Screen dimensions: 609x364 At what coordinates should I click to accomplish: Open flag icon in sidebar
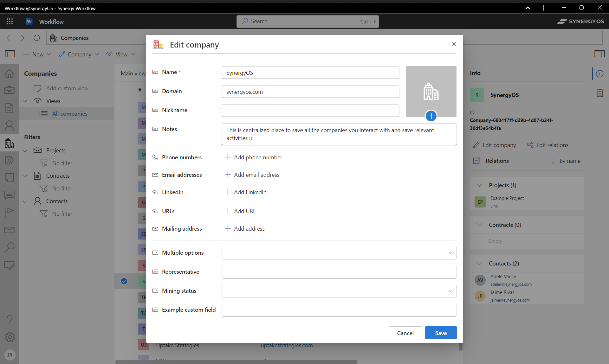pyautogui.click(x=10, y=212)
